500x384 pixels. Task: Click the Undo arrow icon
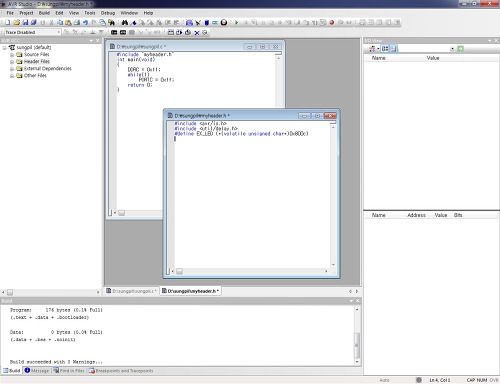(x=85, y=23)
